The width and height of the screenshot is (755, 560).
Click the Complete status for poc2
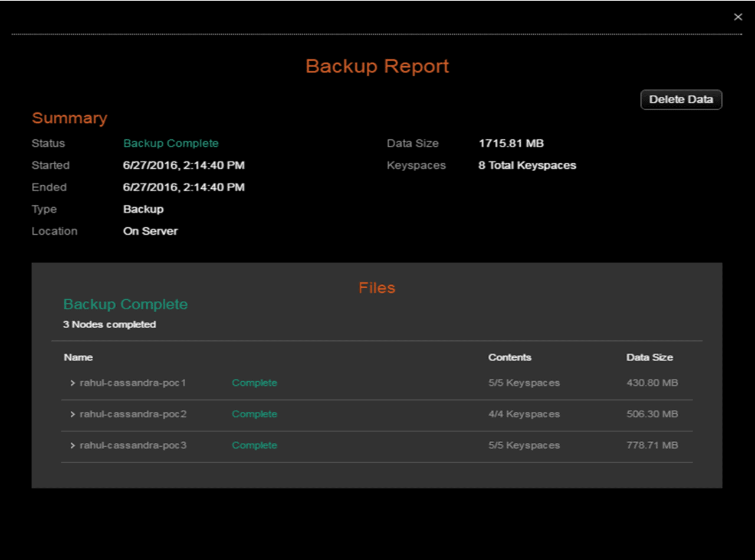(x=254, y=414)
